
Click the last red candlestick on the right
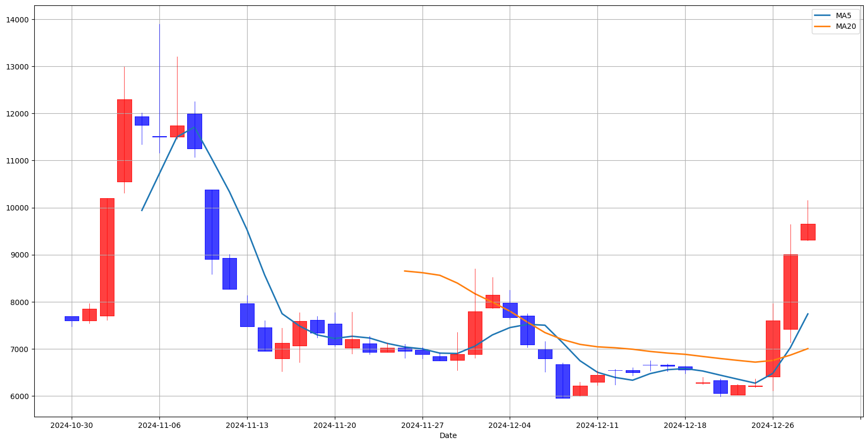click(808, 232)
